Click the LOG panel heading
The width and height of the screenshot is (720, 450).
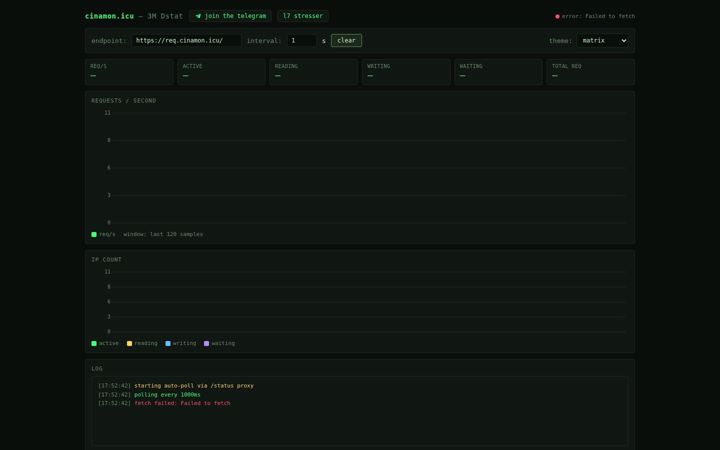point(97,368)
